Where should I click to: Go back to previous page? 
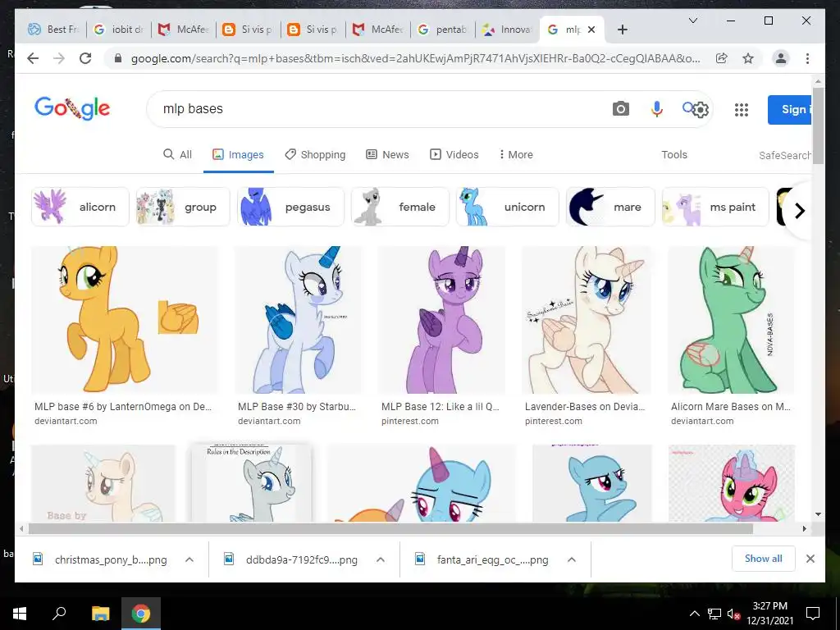click(x=33, y=58)
